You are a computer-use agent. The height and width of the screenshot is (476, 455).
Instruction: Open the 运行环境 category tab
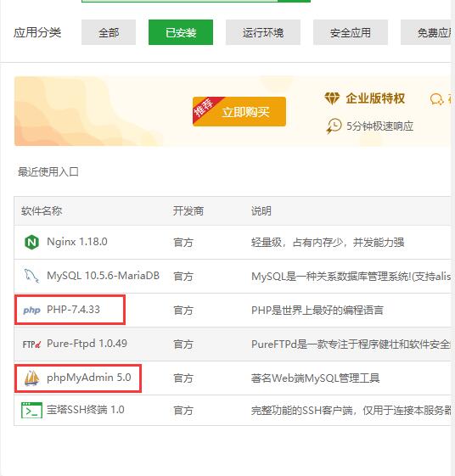click(263, 32)
